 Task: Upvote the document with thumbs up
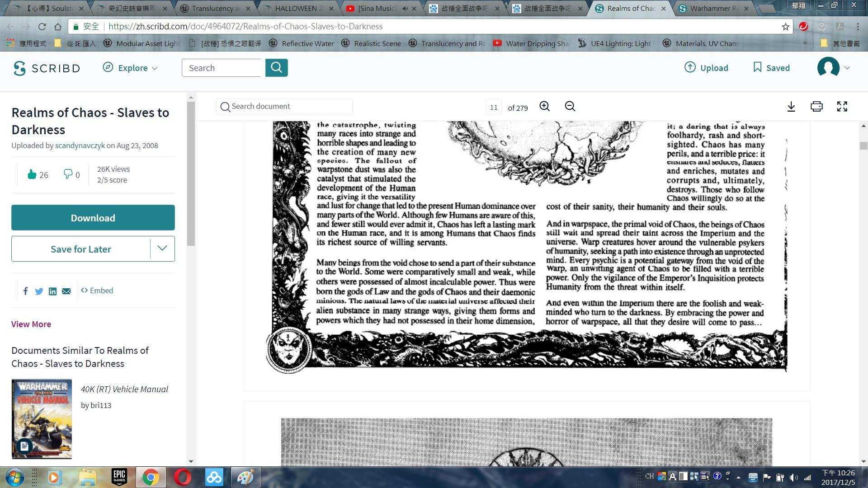[x=32, y=174]
